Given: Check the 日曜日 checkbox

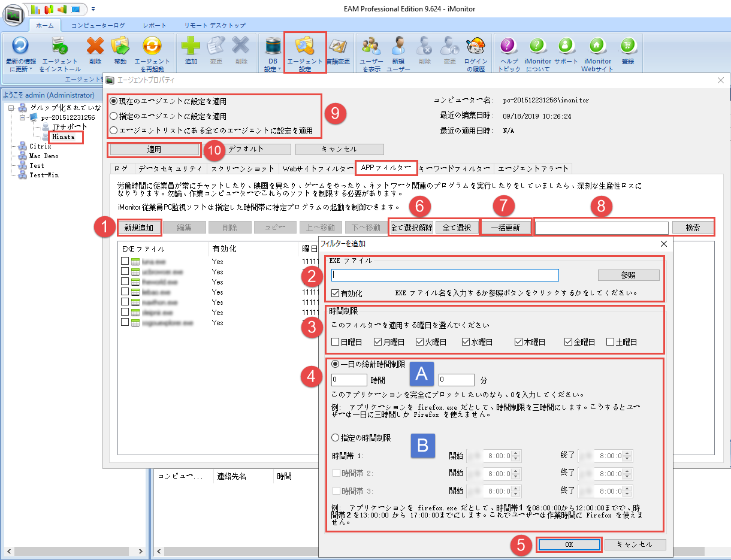Looking at the screenshot, I should pos(336,342).
